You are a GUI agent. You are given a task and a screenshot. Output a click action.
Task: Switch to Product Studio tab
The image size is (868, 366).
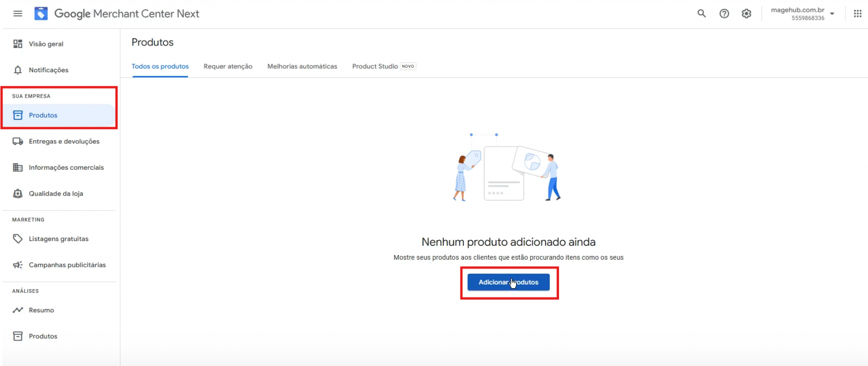pos(375,66)
